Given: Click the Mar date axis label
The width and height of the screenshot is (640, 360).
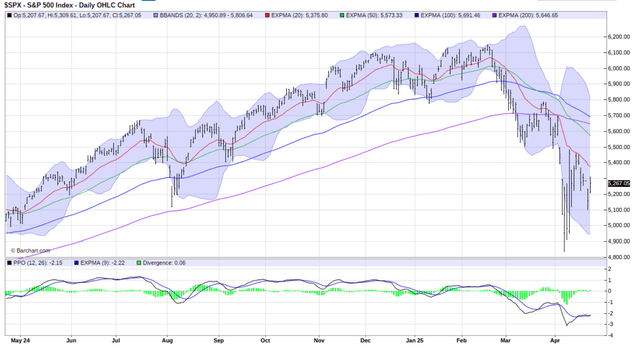Looking at the screenshot, I should tap(505, 340).
